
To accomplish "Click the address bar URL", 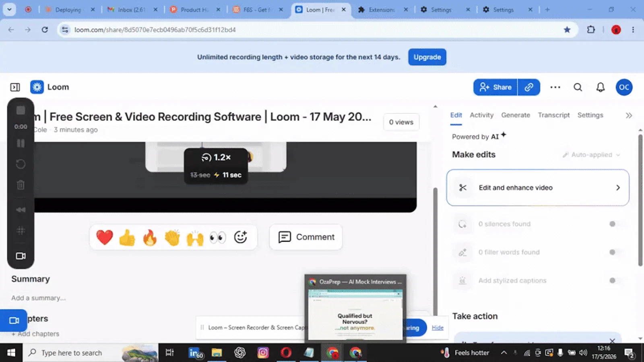I will (155, 30).
